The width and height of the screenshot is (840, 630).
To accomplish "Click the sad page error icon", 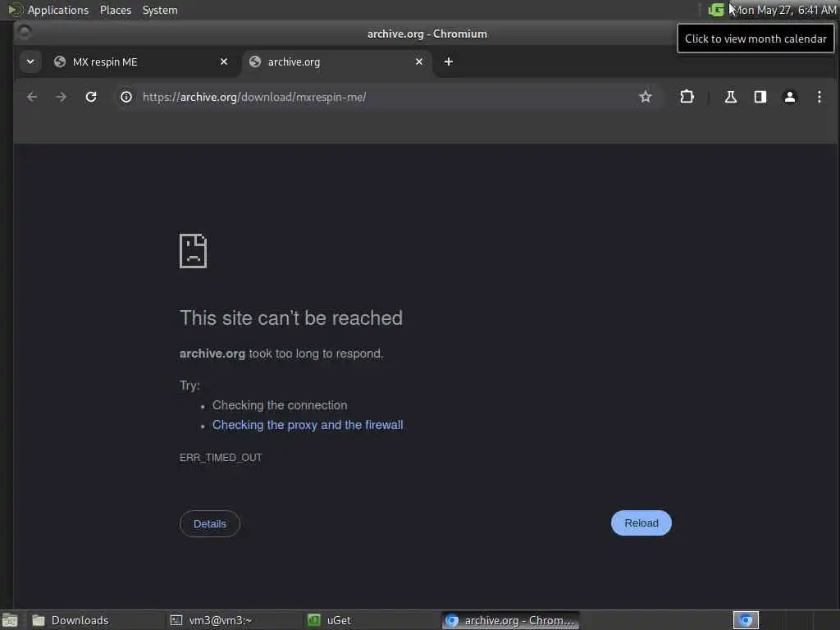I will [x=193, y=251].
